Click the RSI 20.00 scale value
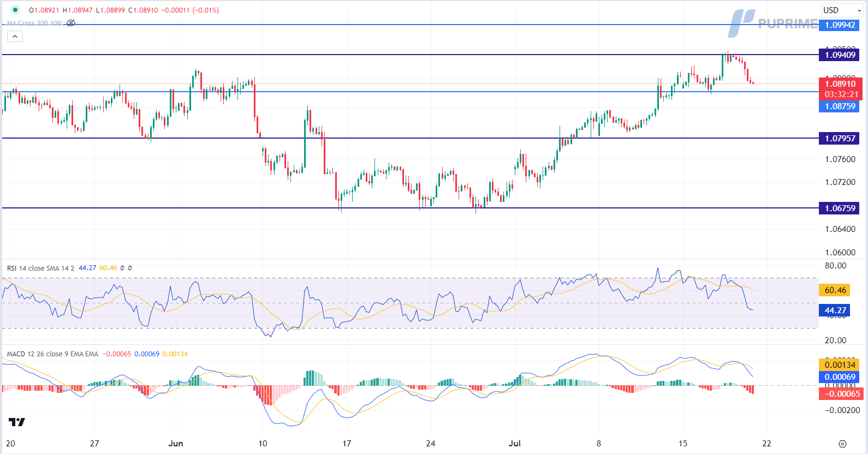868x454 pixels. tap(835, 340)
